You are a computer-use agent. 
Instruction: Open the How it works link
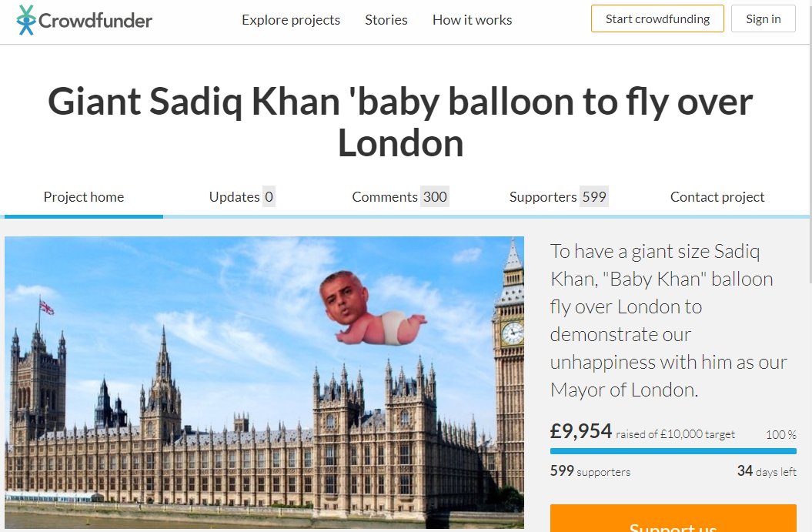tap(472, 20)
